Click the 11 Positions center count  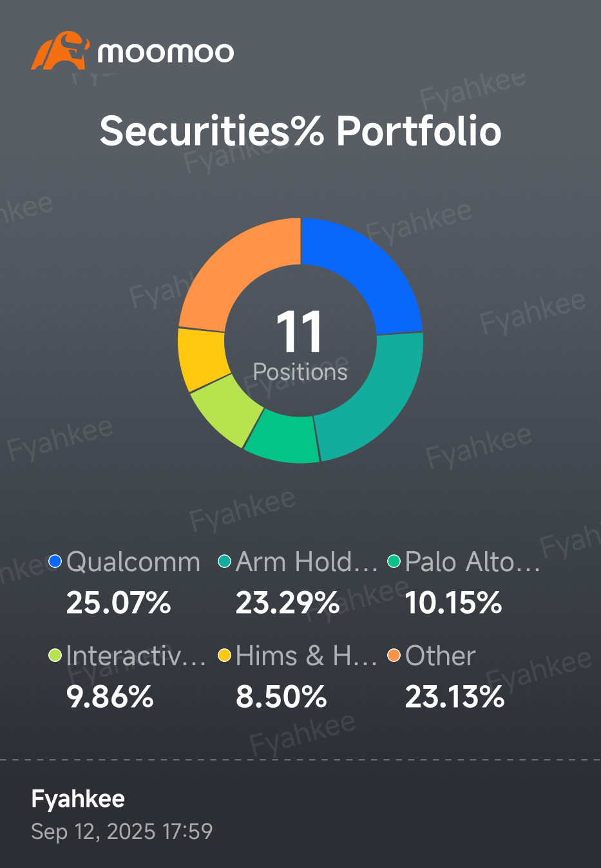[300, 346]
